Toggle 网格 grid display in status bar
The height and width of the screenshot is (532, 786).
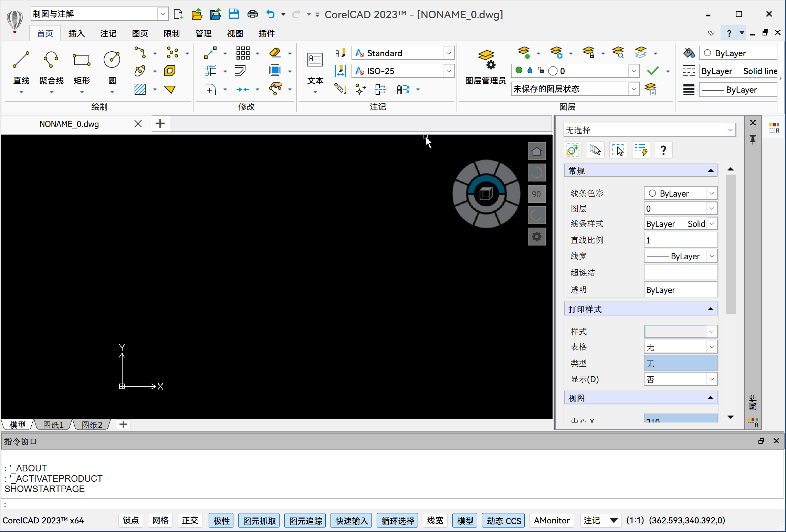click(x=160, y=520)
